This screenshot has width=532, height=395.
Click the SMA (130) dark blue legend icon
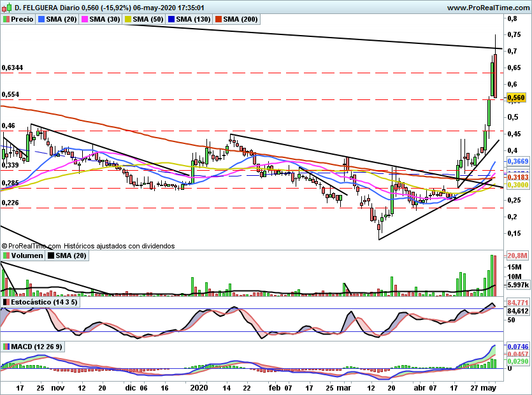pos(171,19)
